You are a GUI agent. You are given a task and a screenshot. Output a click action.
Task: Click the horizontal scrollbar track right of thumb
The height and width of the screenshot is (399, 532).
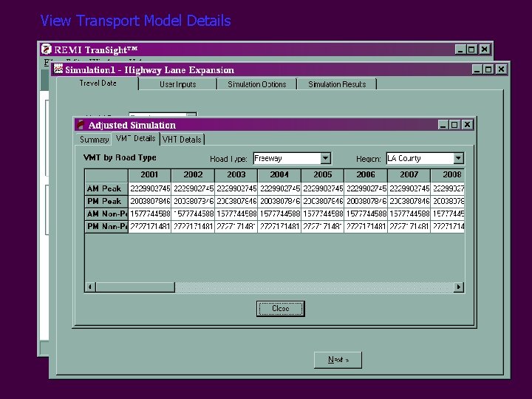click(x=314, y=287)
